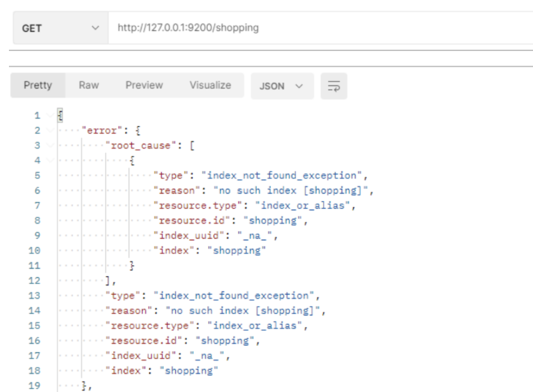Click the "type" key on line 13

point(128,296)
